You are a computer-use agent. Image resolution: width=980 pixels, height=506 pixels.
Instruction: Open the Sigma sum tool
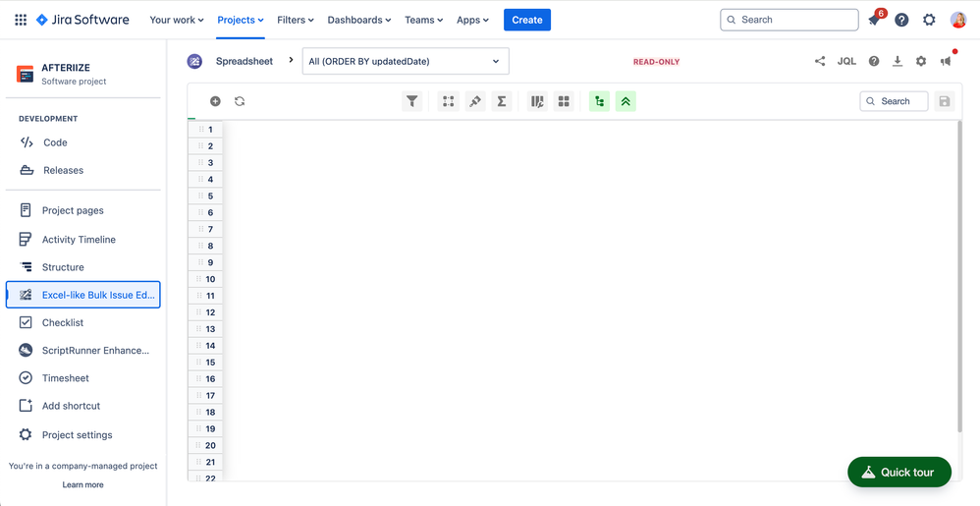(501, 101)
